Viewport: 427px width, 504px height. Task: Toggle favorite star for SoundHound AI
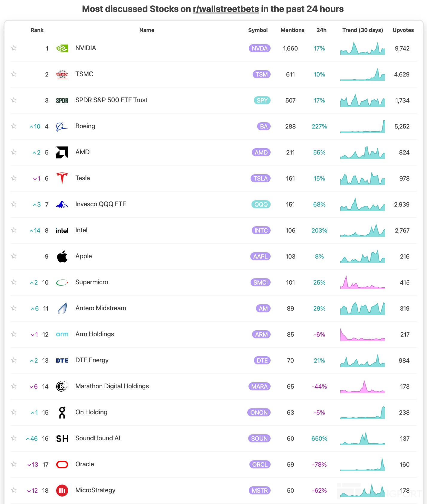14,438
